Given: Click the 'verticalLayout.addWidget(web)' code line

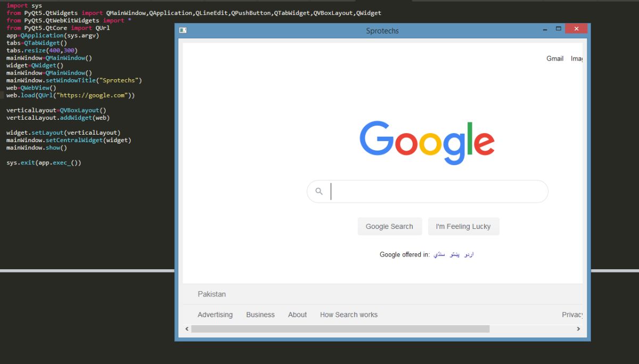Looking at the screenshot, I should (58, 118).
